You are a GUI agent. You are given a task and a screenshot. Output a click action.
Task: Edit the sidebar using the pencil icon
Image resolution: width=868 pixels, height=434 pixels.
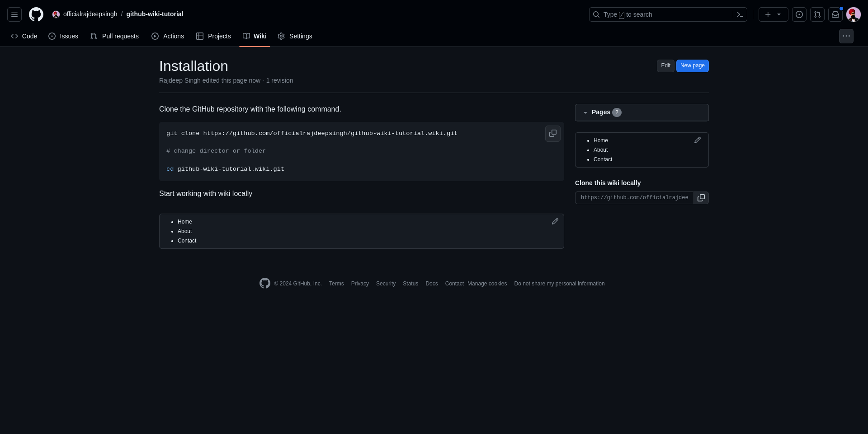point(698,140)
